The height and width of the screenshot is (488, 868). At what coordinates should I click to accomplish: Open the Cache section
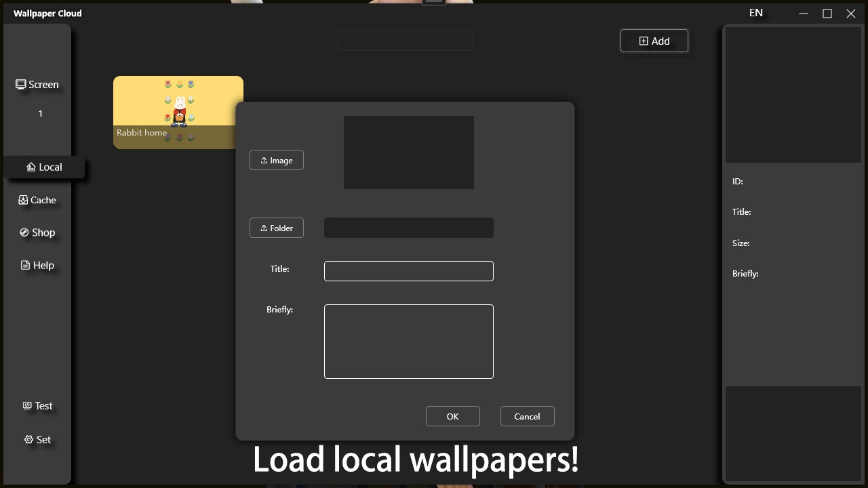pos(37,200)
